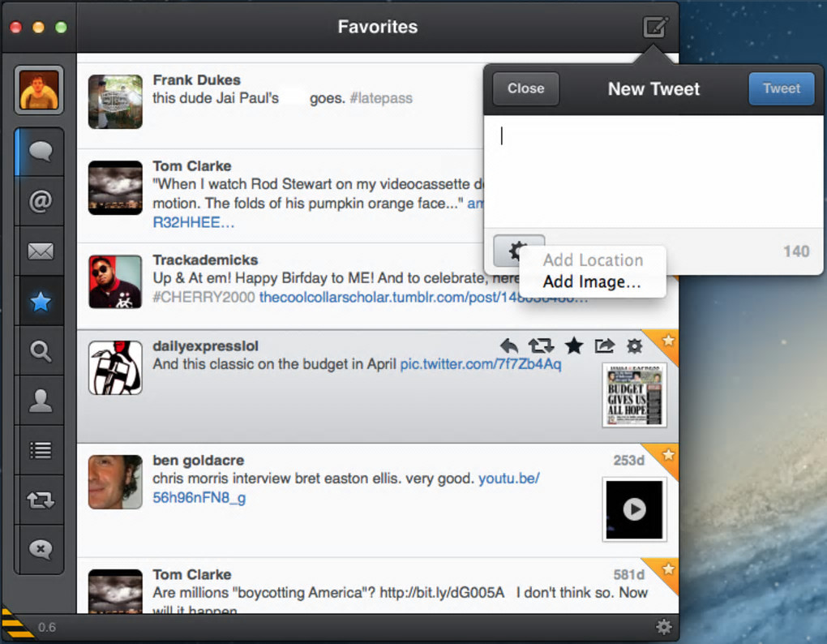Click the Favorites window title
This screenshot has height=644, width=827.
pyautogui.click(x=378, y=27)
